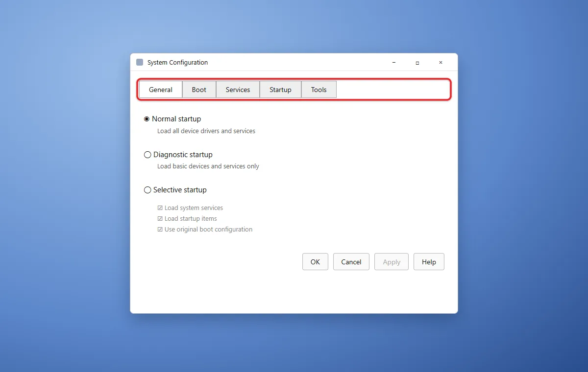Viewport: 588px width, 372px height.
Task: Toggle Use original boot configuration checkbox
Action: (160, 230)
